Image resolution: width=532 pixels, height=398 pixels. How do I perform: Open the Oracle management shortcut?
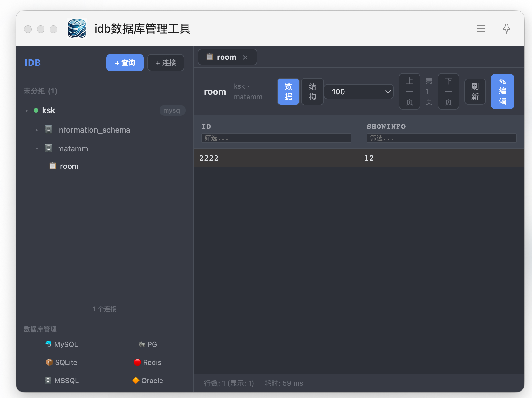tap(148, 381)
